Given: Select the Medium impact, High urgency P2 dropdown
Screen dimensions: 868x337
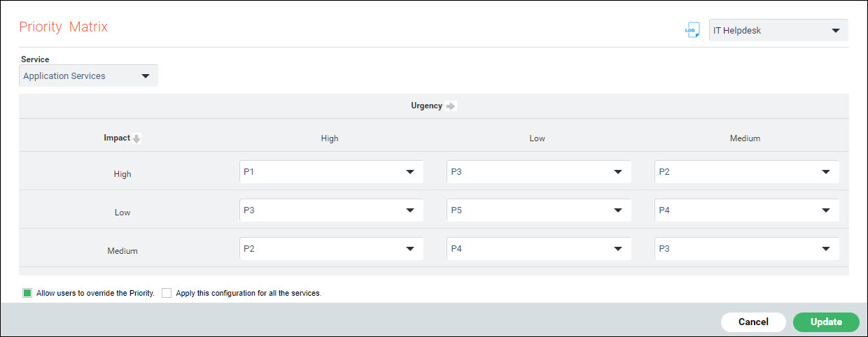Looking at the screenshot, I should tap(331, 248).
